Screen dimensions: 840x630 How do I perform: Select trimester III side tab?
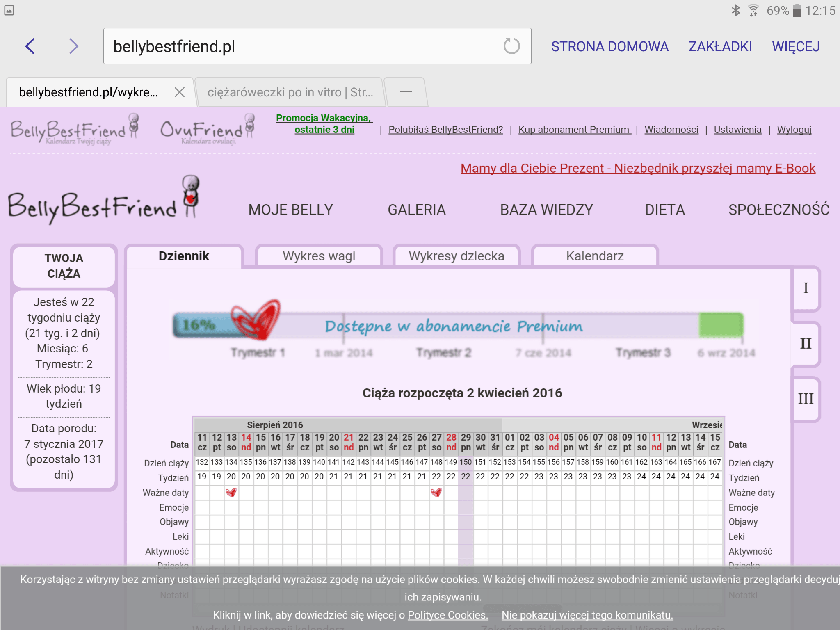(806, 399)
